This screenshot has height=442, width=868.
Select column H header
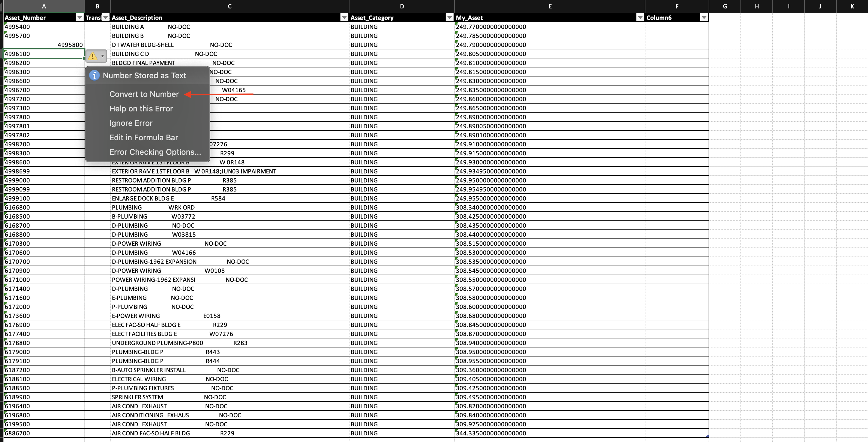(756, 6)
